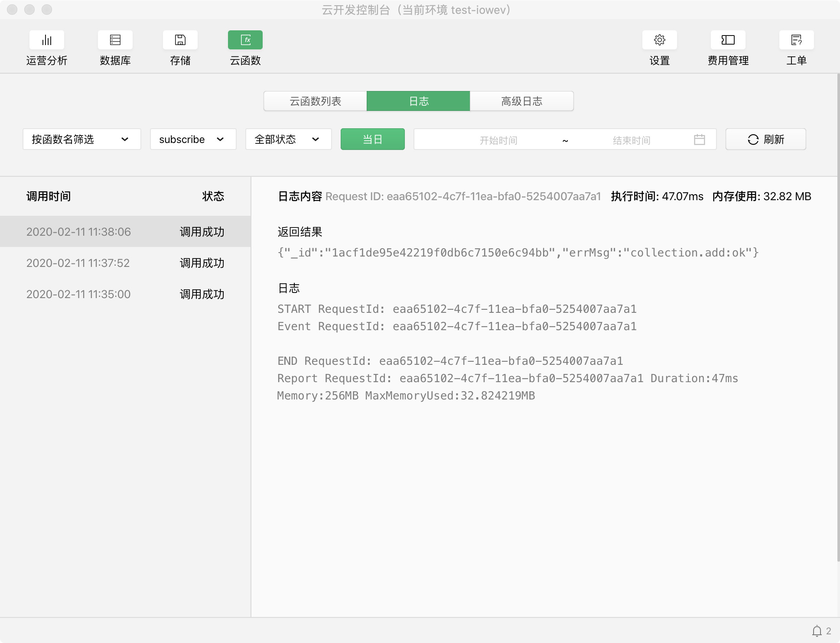
Task: Click the 刷新 refresh button
Action: point(765,140)
